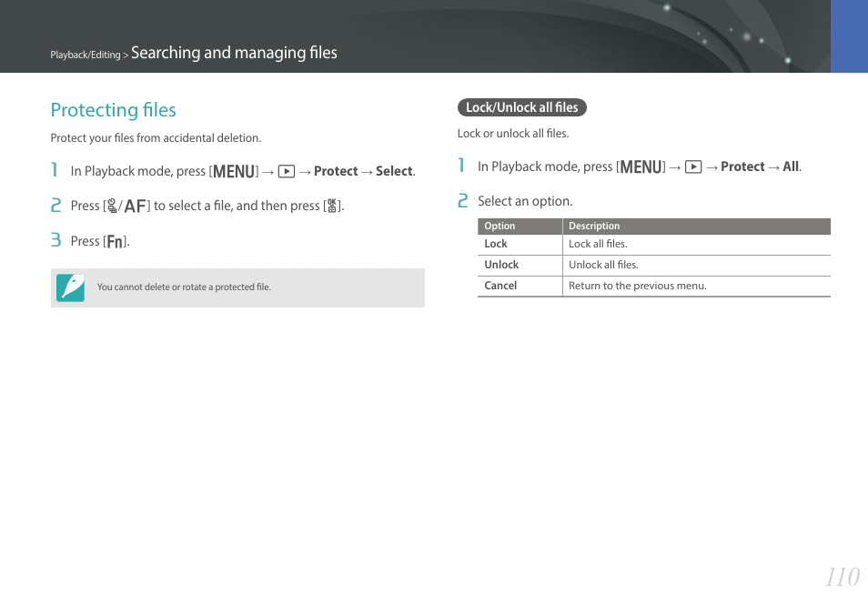The image size is (868, 615).
Task: Click the page number 110
Action: [x=843, y=578]
